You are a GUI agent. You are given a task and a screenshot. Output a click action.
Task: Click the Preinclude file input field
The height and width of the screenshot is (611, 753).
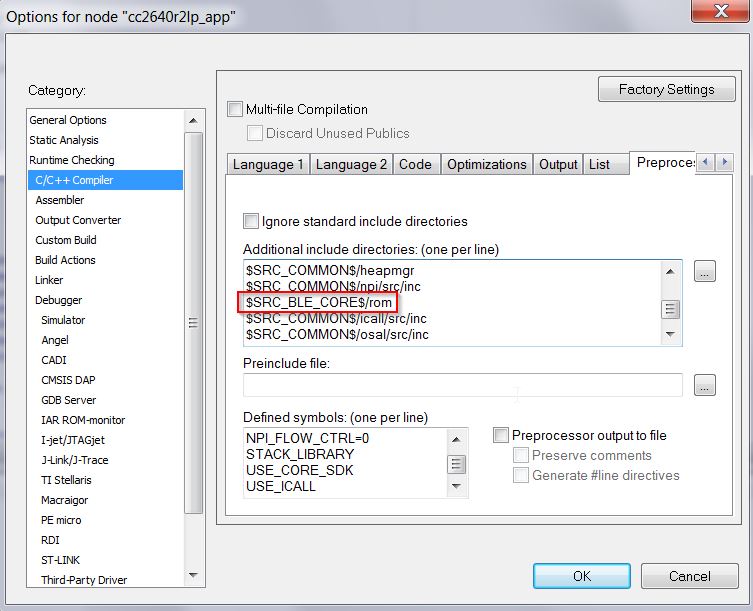tap(462, 385)
